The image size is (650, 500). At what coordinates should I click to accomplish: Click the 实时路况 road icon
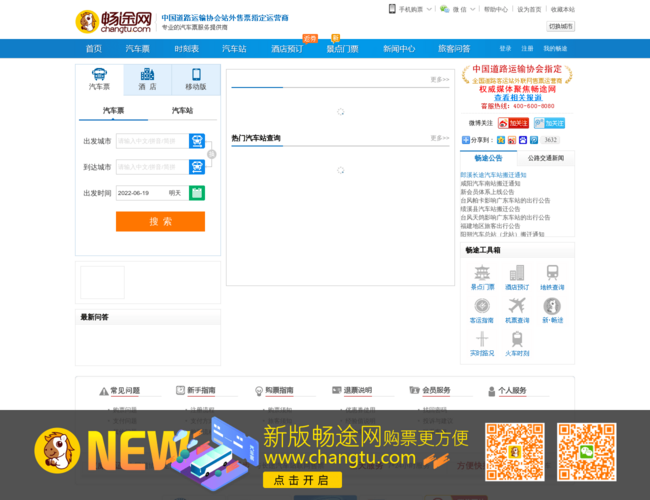[483, 342]
